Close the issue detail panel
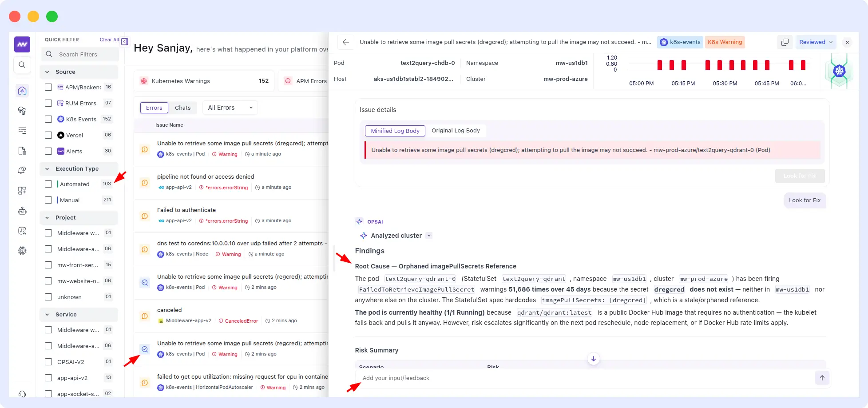The width and height of the screenshot is (868, 408). tap(847, 42)
